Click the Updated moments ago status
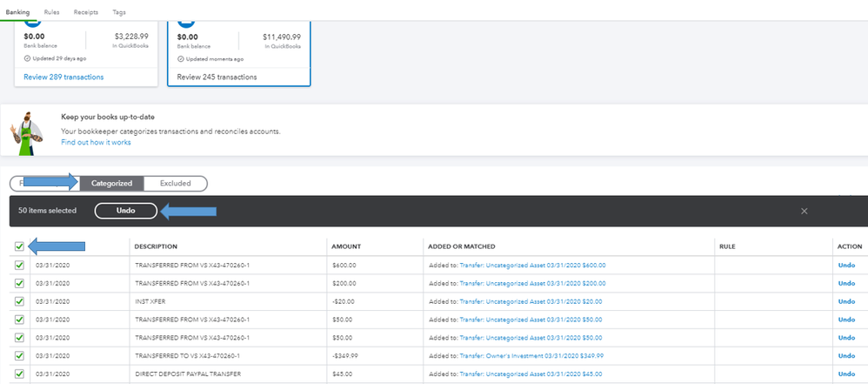 tap(210, 58)
